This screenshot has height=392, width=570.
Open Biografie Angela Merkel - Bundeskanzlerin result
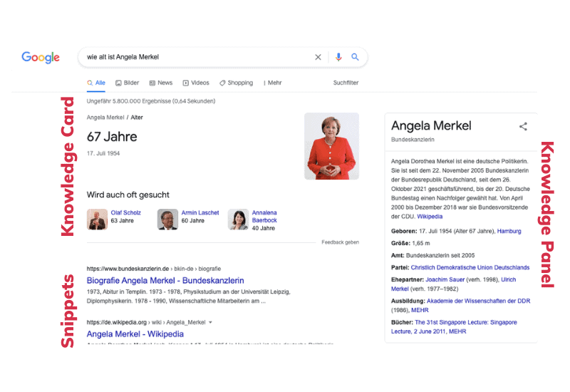coord(165,280)
